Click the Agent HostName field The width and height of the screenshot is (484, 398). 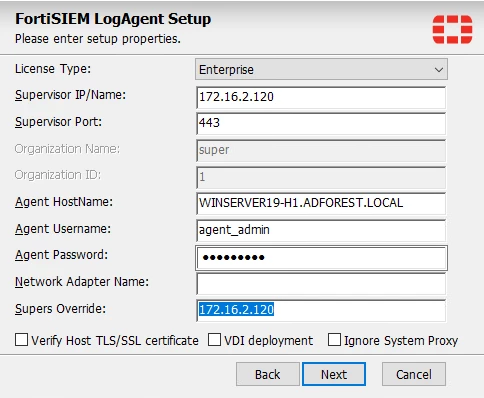pyautogui.click(x=321, y=203)
